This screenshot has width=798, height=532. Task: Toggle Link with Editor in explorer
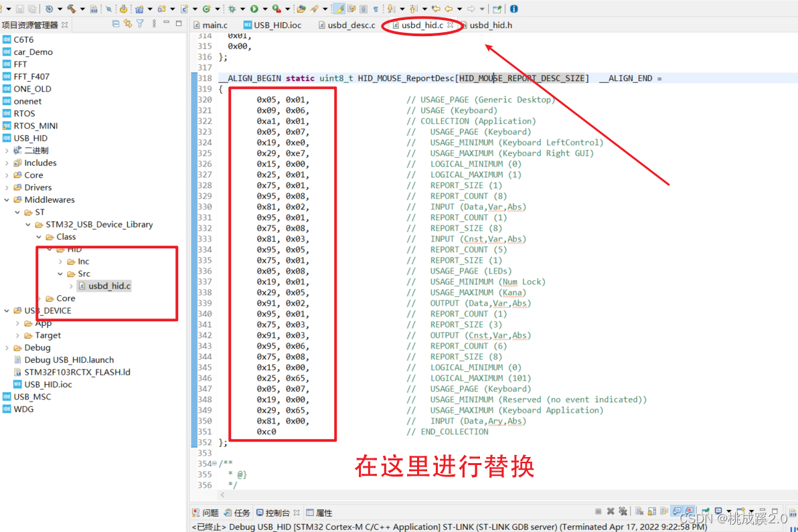(x=127, y=23)
